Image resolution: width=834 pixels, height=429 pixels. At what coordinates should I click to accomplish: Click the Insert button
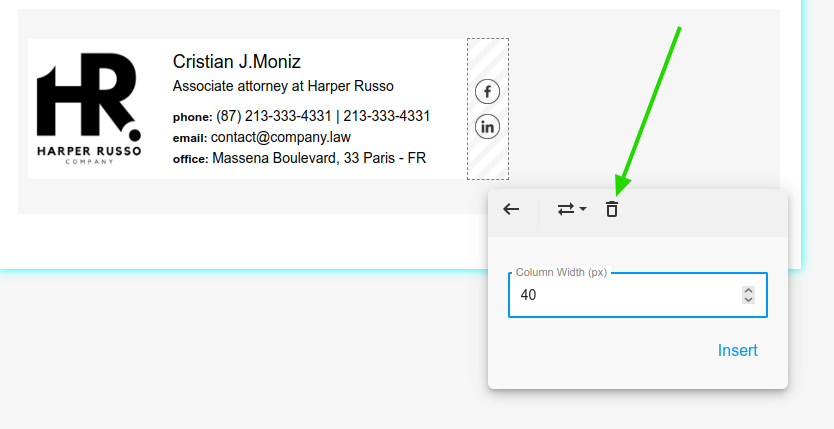(x=737, y=350)
